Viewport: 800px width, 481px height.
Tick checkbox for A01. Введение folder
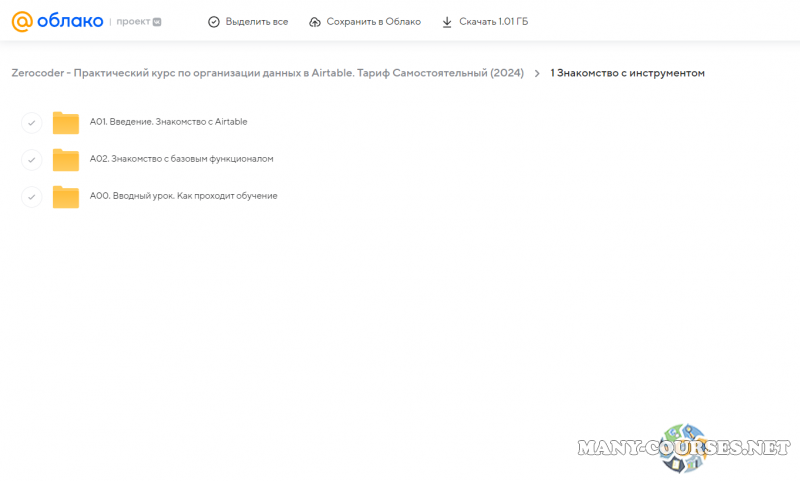(32, 123)
